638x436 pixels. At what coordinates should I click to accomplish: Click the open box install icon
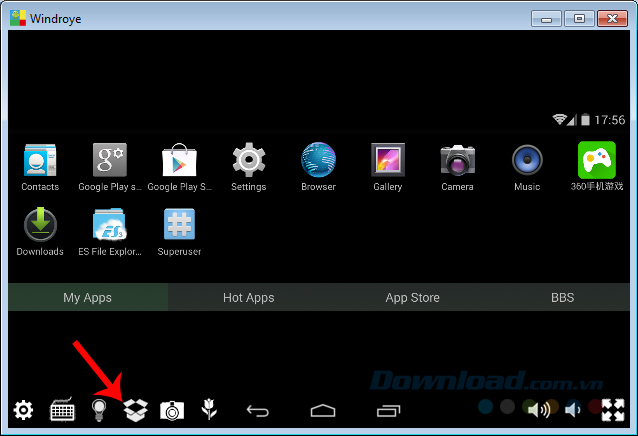[x=135, y=410]
